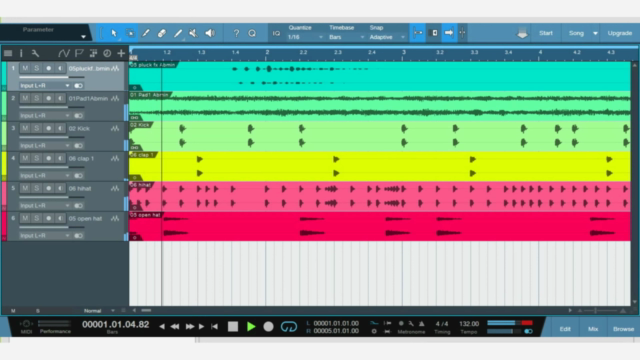The width and height of the screenshot is (640, 360).
Task: Click the 132.00 tempo value
Action: (469, 324)
